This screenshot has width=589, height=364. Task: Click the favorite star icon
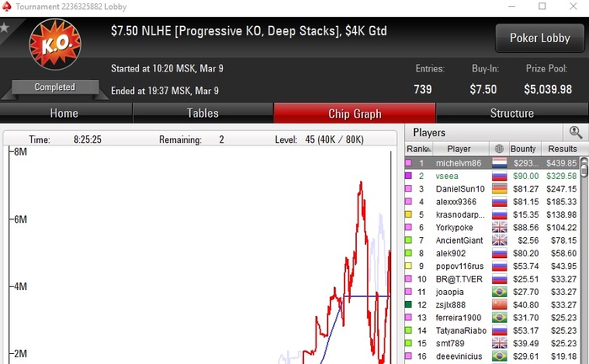pos(4,28)
